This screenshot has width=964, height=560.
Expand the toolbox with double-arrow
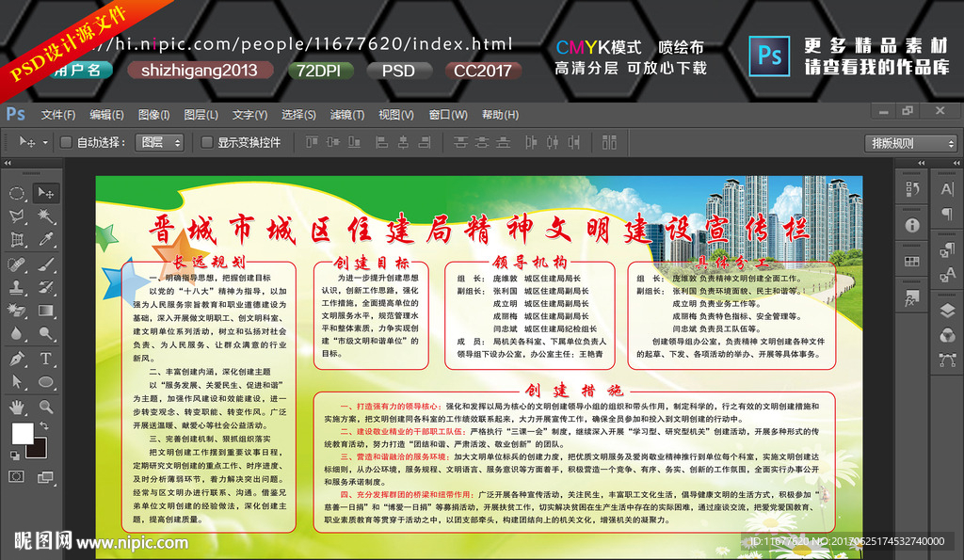pyautogui.click(x=8, y=163)
